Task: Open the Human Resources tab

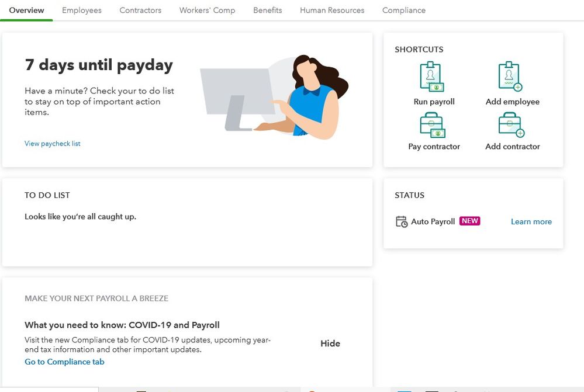Action: tap(332, 11)
